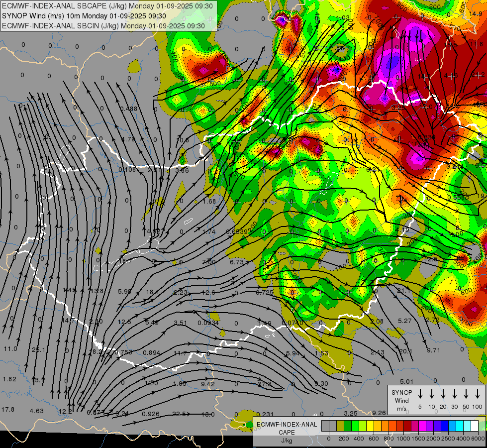Click the 2.08 map value
The image size is (487, 448).
point(377,322)
